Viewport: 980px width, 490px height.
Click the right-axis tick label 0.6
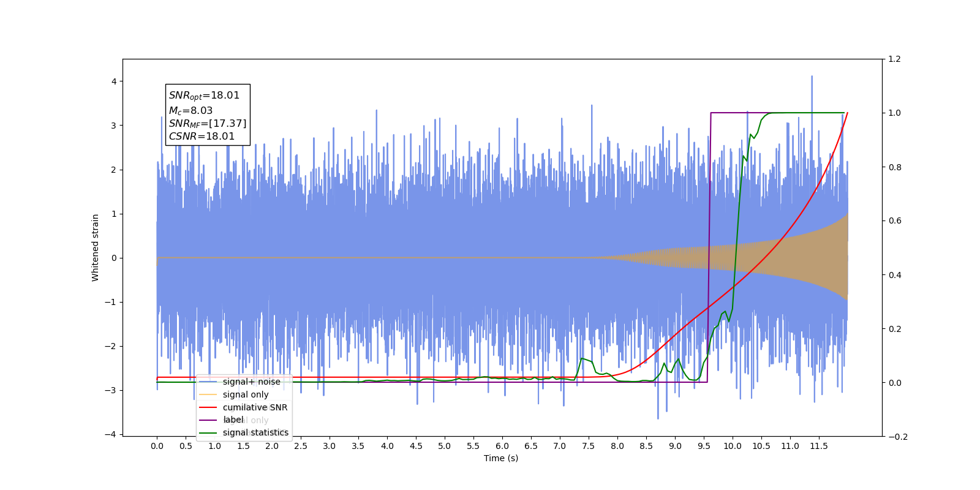(895, 221)
